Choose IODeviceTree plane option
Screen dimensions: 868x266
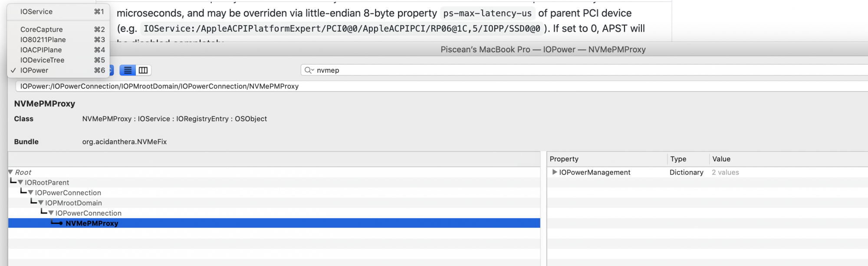[x=42, y=60]
